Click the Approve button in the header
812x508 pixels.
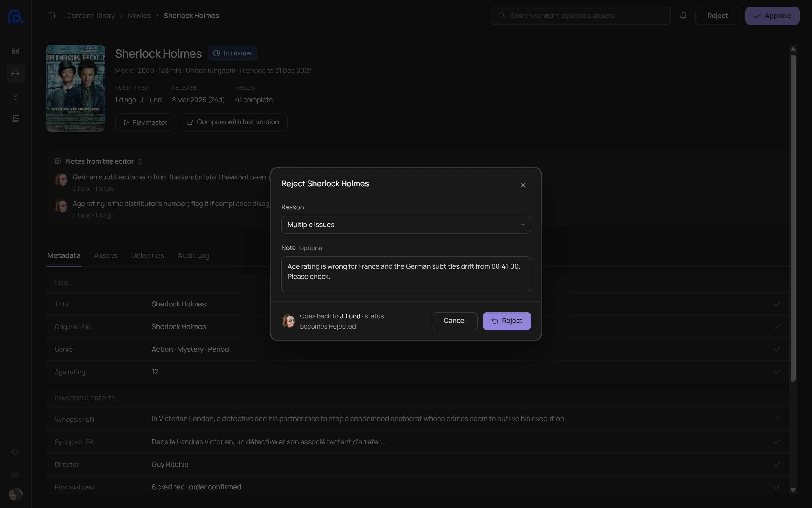[772, 16]
